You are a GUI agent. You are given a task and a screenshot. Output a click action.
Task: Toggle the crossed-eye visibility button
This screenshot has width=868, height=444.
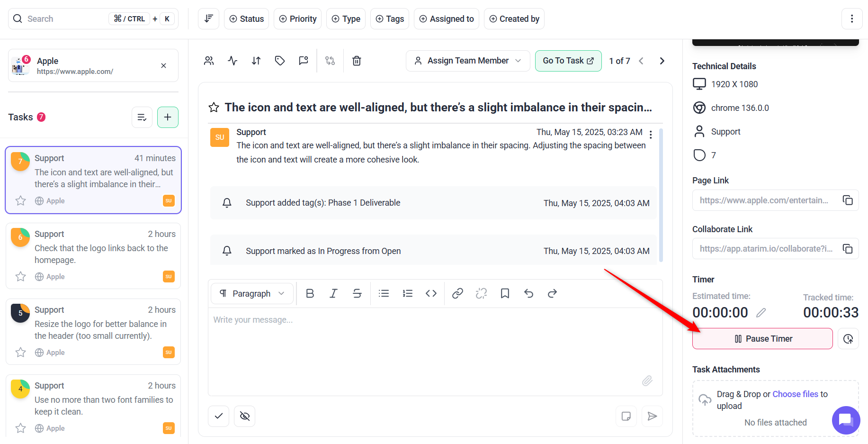pos(244,416)
